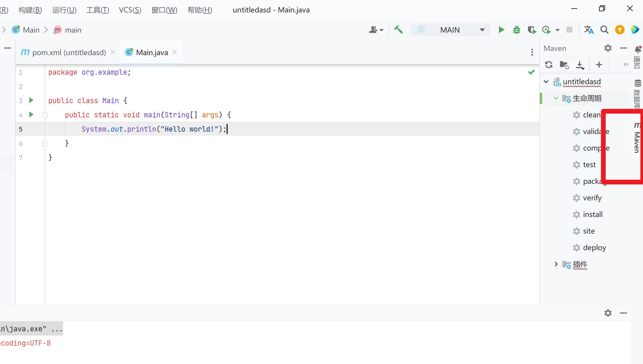The image size is (643, 364).
Task: Open the database tool window sidebar icon
Action: (x=638, y=83)
